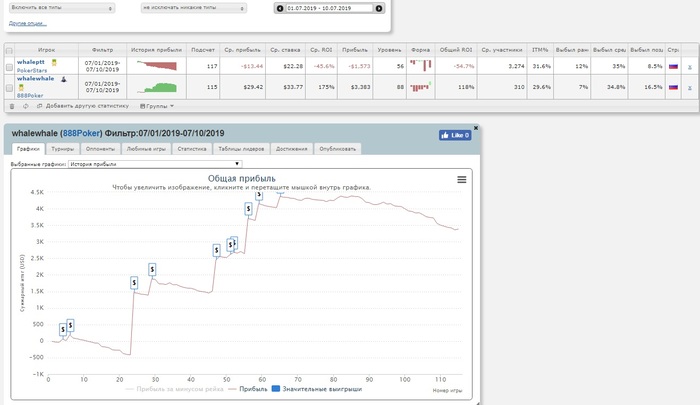Click the Russian flag in whalewhale row

coord(673,87)
